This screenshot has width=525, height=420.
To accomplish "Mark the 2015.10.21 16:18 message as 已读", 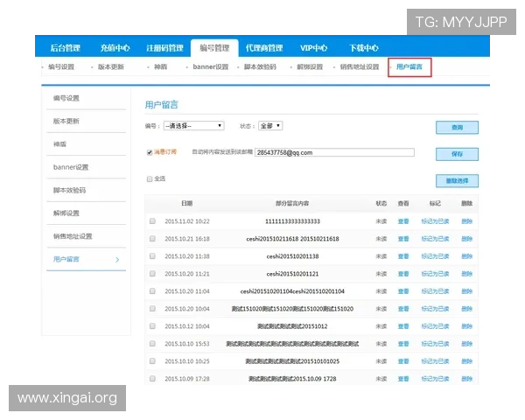I will (434, 239).
